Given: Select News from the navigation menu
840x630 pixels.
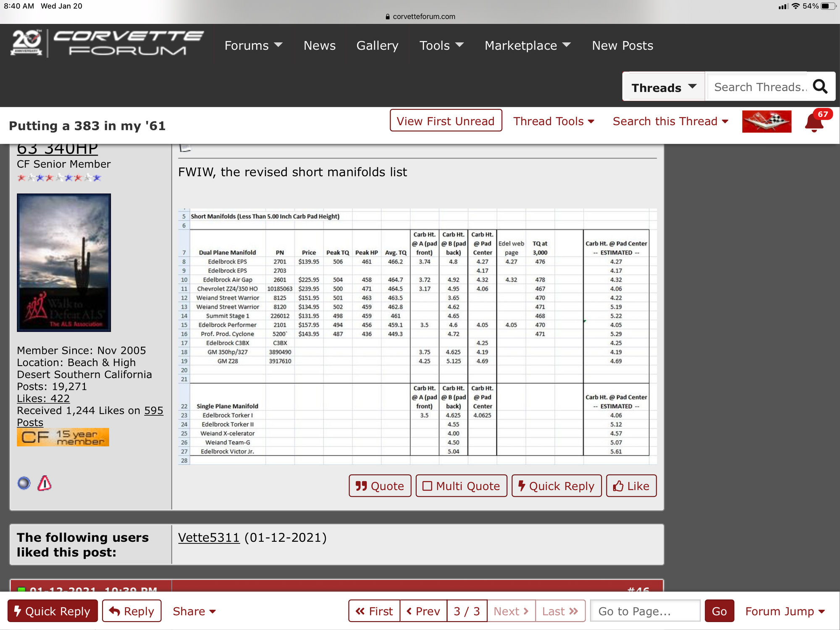Looking at the screenshot, I should (320, 45).
